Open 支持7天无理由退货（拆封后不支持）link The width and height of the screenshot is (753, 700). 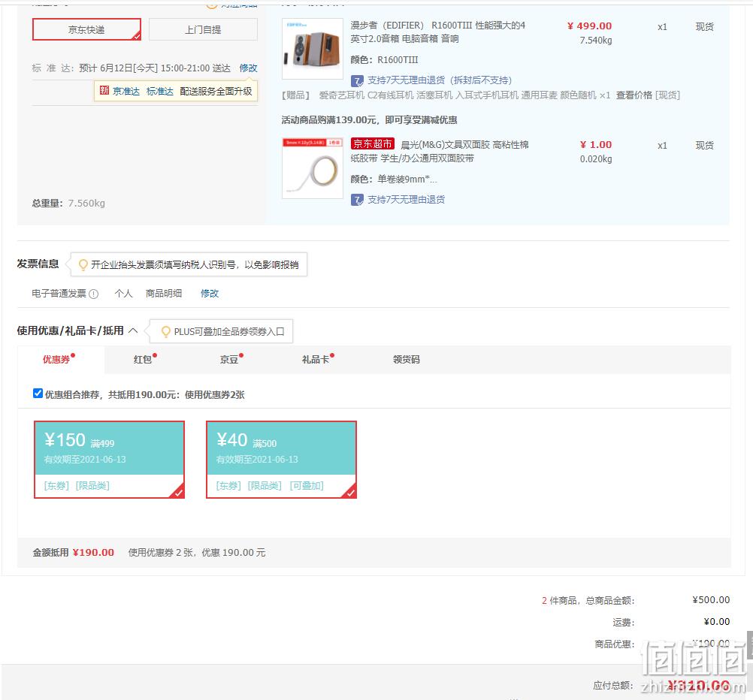(x=440, y=80)
